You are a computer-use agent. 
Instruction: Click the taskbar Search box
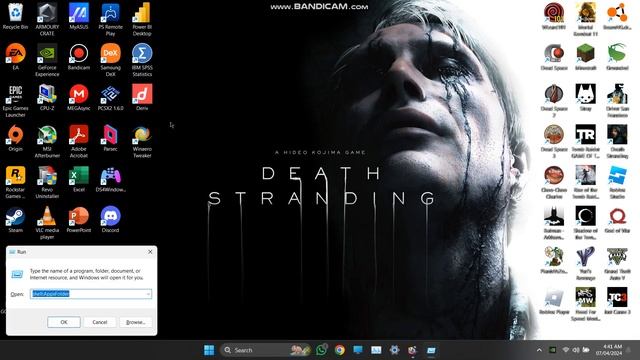coord(265,350)
